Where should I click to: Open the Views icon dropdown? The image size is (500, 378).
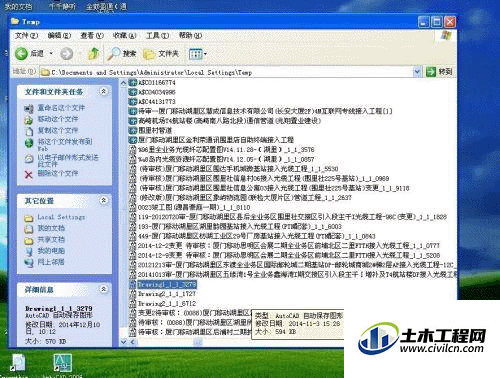[198, 54]
